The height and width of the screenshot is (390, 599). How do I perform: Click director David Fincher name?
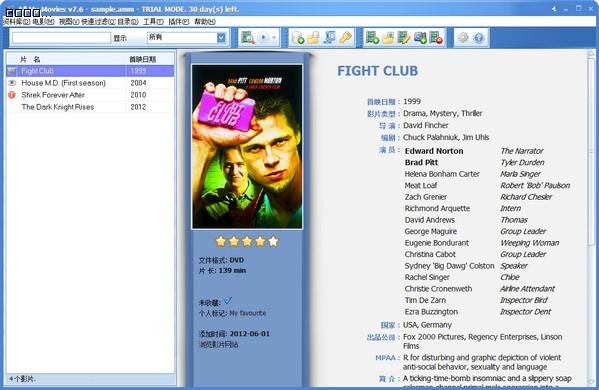(426, 125)
